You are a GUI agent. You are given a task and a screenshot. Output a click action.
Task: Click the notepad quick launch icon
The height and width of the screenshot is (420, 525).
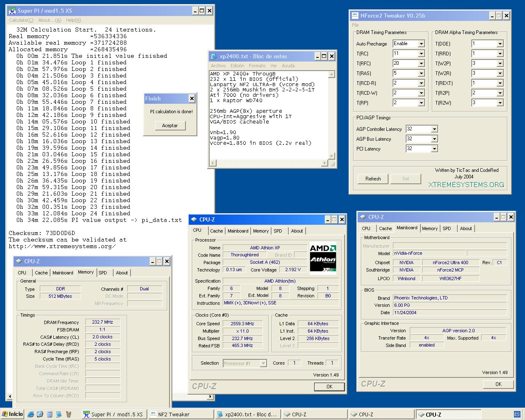tap(59, 414)
